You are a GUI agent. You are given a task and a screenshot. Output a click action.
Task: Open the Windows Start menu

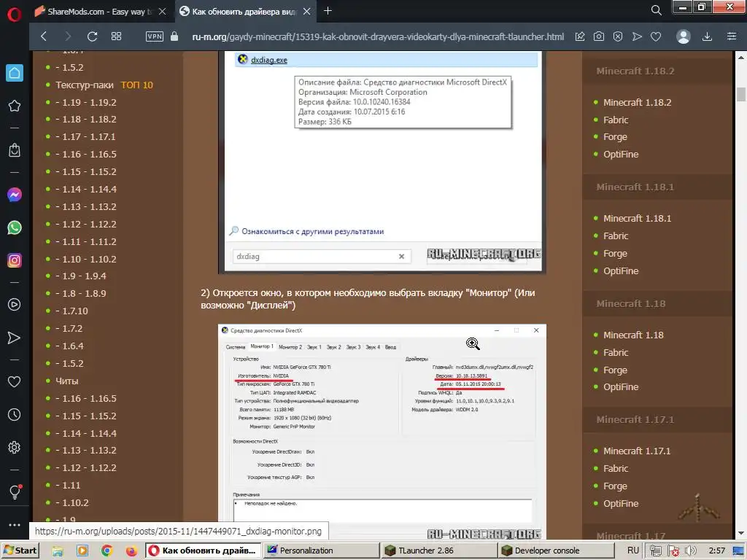pyautogui.click(x=20, y=551)
